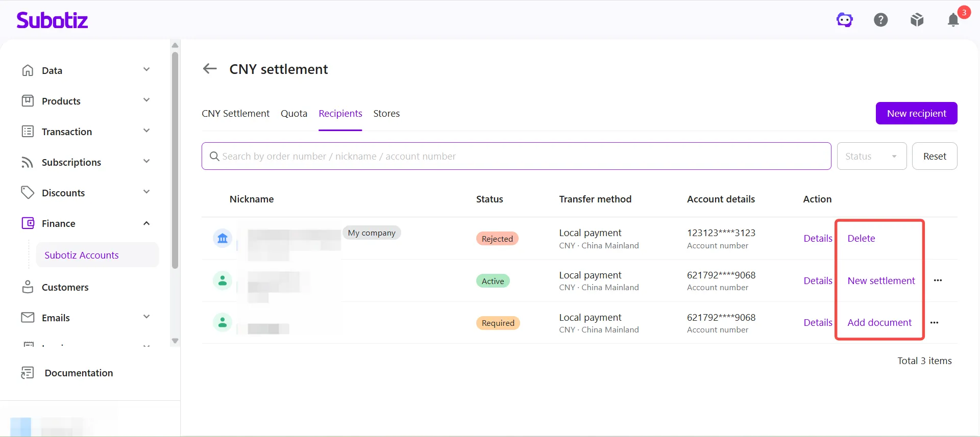Open more actions for the Required recipient row
The image size is (980, 437).
tap(935, 323)
